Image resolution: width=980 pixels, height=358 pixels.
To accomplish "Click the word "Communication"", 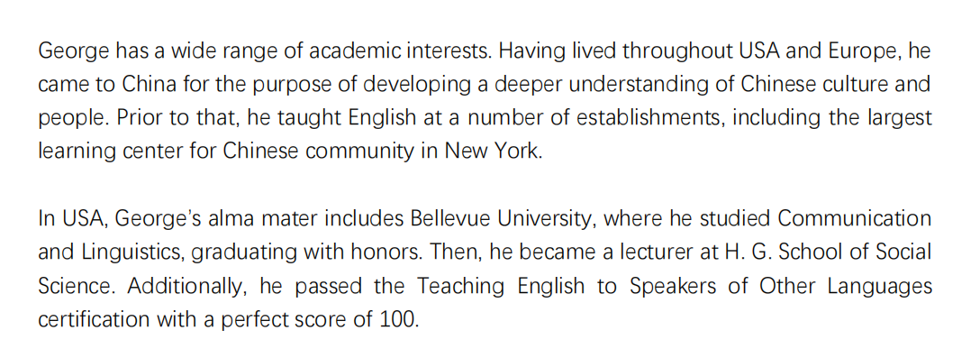I will [855, 219].
